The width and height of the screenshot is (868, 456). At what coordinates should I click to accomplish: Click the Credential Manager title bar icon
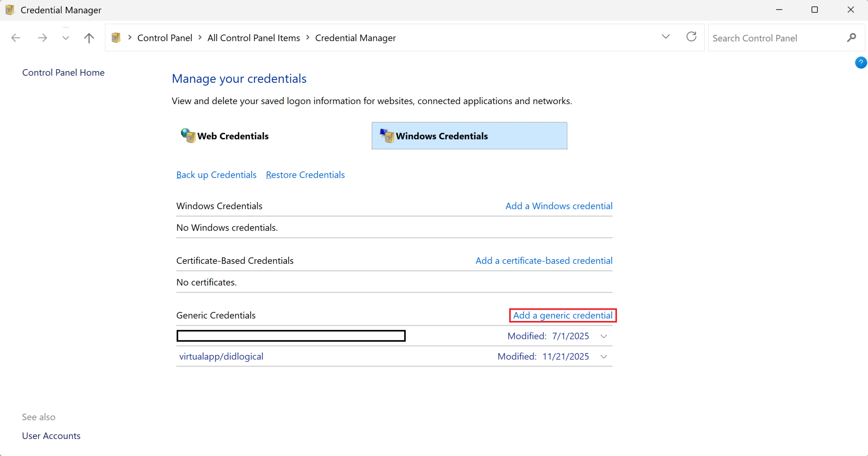click(10, 10)
